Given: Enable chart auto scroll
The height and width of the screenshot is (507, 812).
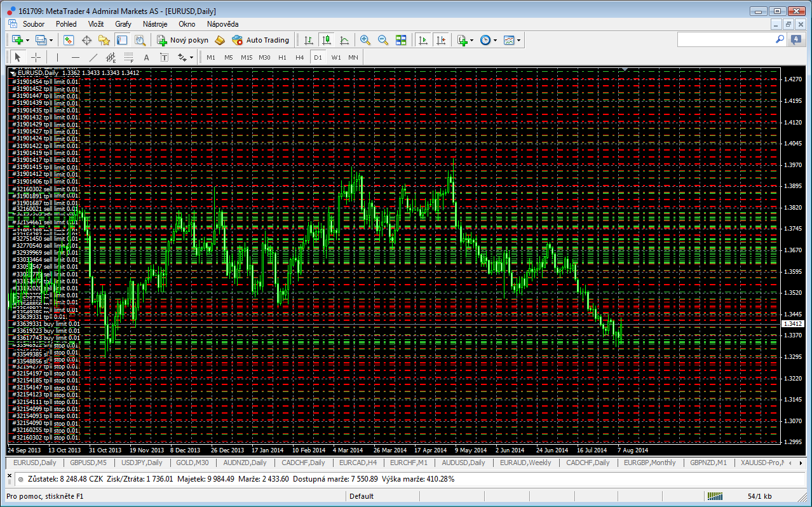Looking at the screenshot, I should pyautogui.click(x=423, y=40).
